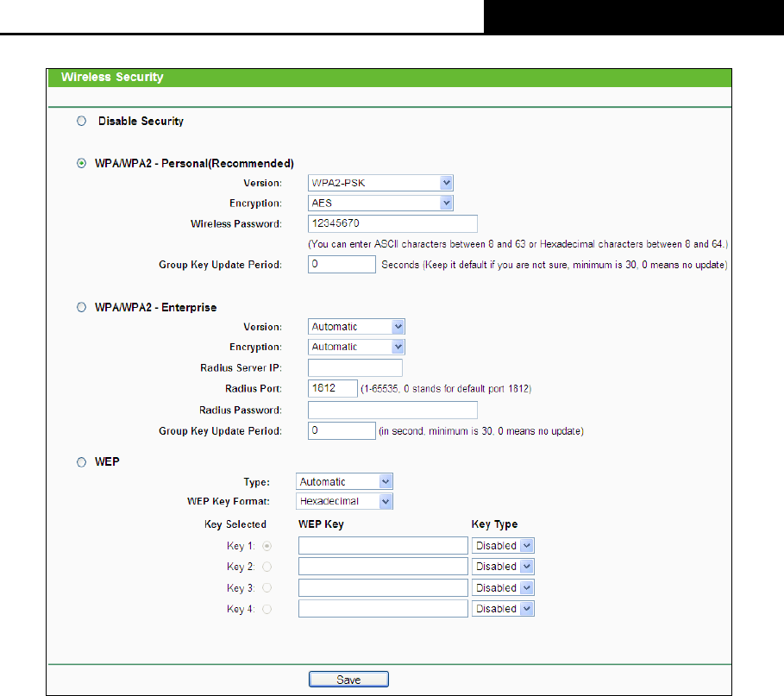
Task: Choose the WPA/WPA2 - Enterprise radio button
Action: click(x=81, y=308)
